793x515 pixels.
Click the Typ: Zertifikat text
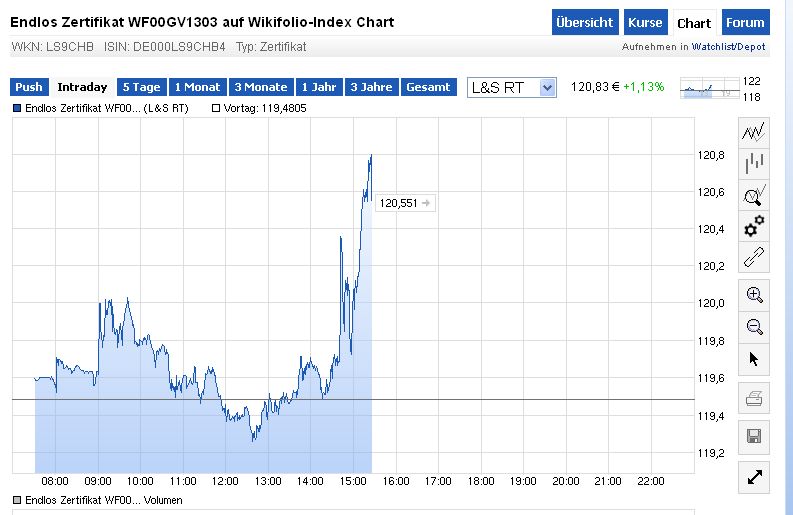coord(271,47)
